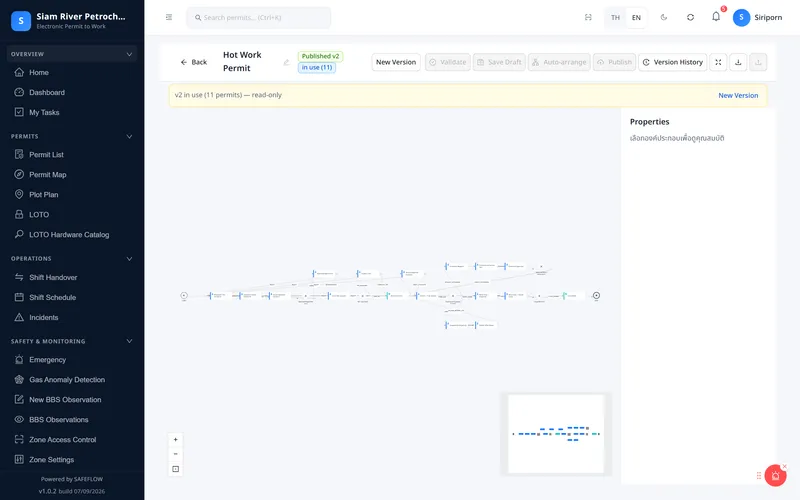Open notifications bell
The width and height of the screenshot is (800, 500).
click(716, 17)
